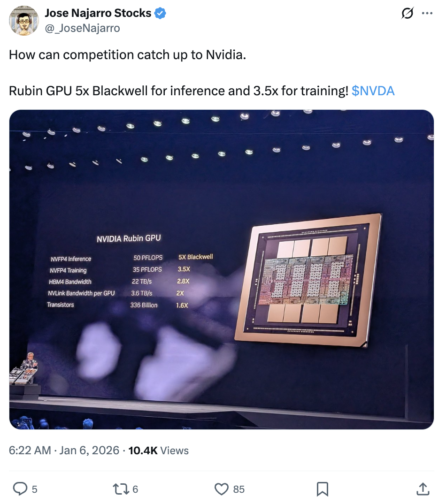Click the "Rubin GPU 5x Blackwell" sentence
446x504 pixels.
click(x=178, y=91)
